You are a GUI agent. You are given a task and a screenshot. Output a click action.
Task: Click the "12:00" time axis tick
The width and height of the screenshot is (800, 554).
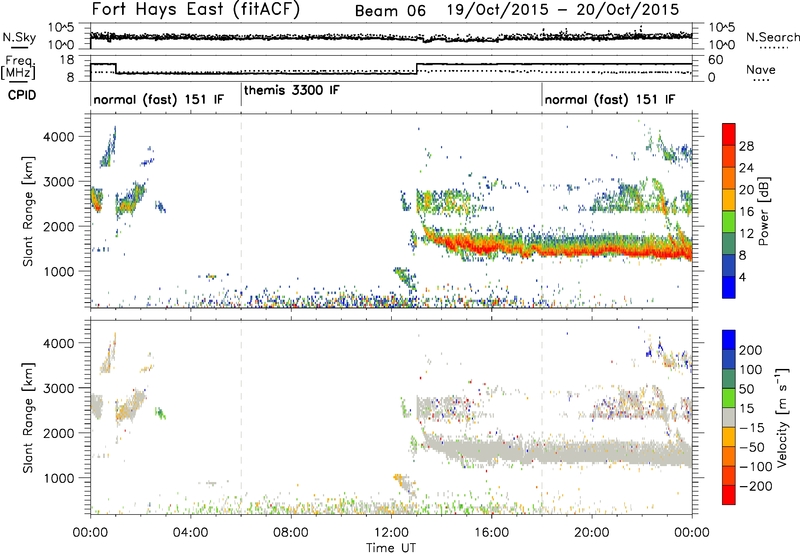point(391,533)
